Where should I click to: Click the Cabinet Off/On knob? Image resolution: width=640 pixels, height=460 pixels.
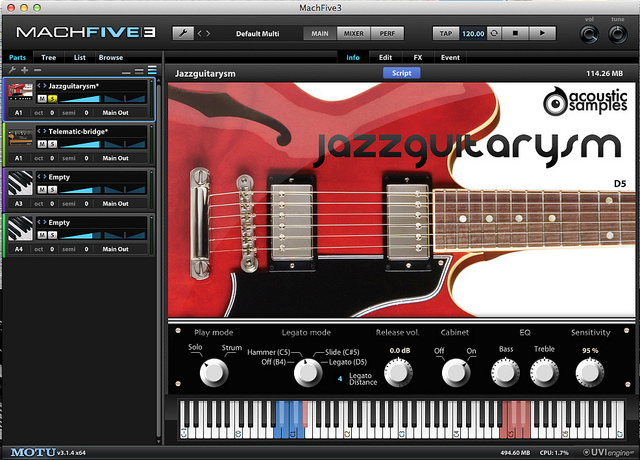[456, 372]
